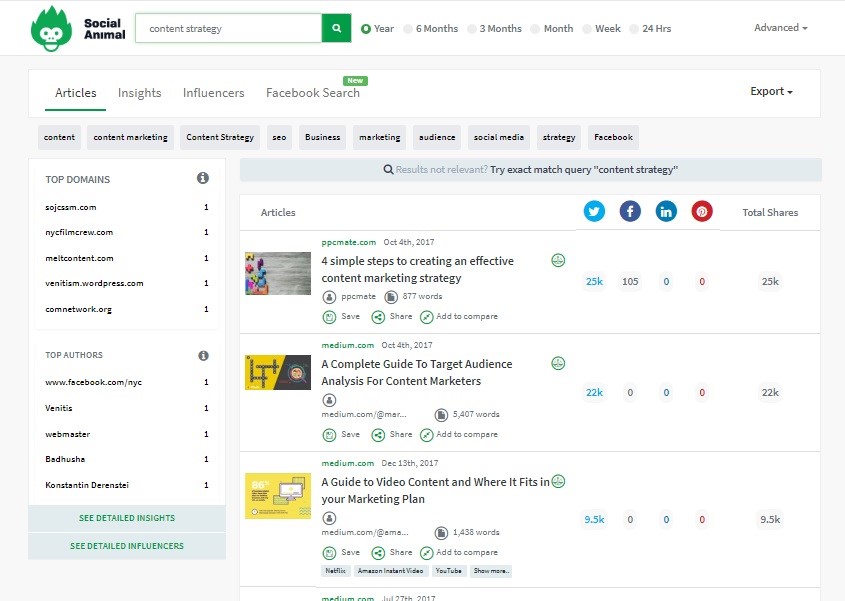Select the 24 Hrs time range
The height and width of the screenshot is (601, 845).
point(650,29)
